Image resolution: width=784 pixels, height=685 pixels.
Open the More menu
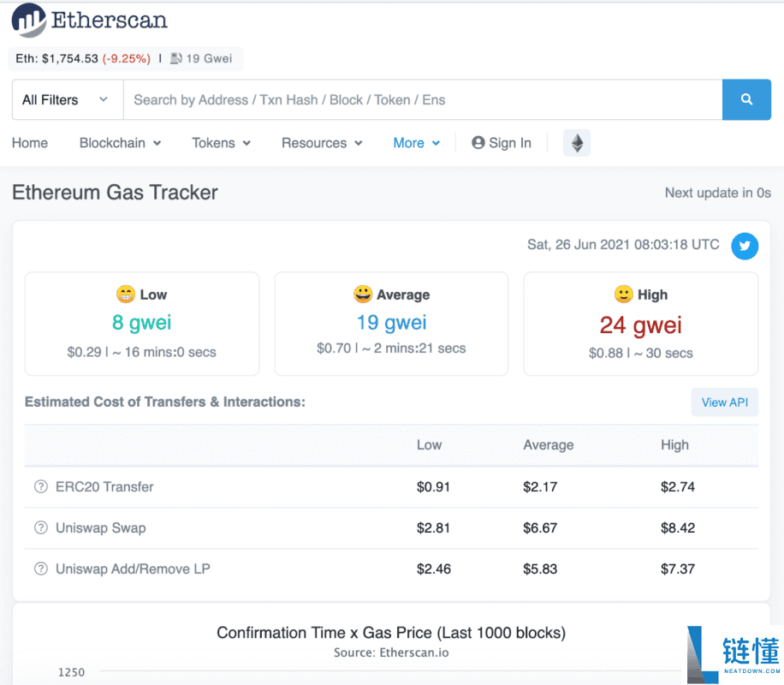417,143
